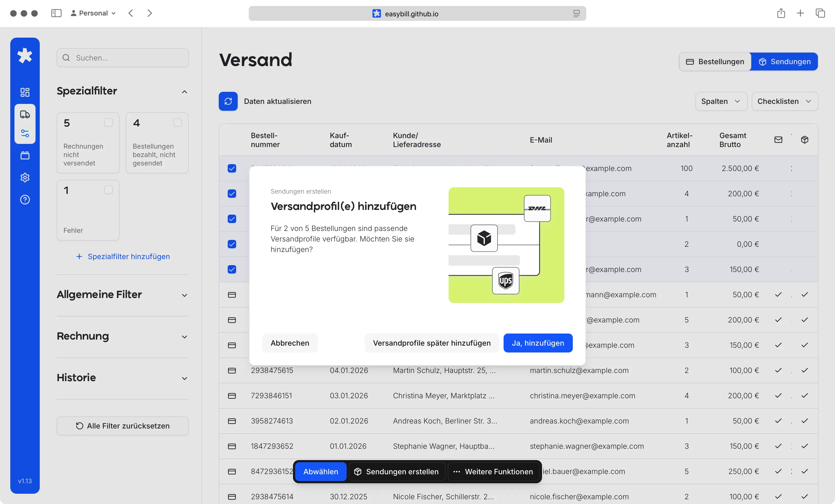Open the shipping truck sidebar icon
Screen dimensions: 835x504
pyautogui.click(x=25, y=114)
